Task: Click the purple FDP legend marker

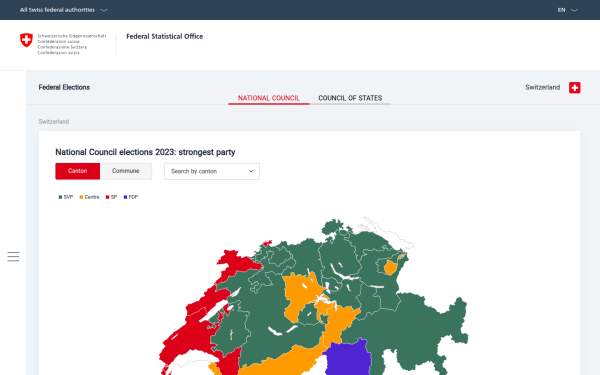Action: click(125, 197)
